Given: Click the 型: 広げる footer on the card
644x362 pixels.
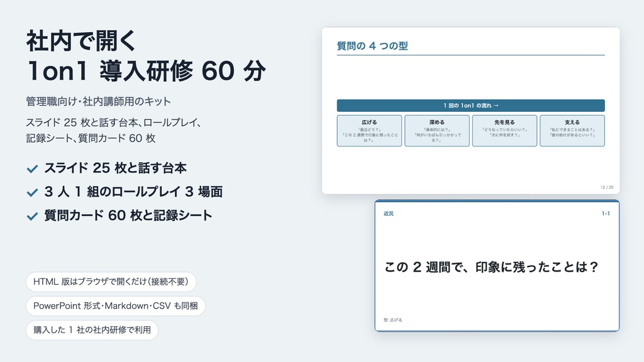Looking at the screenshot, I should [x=393, y=320].
